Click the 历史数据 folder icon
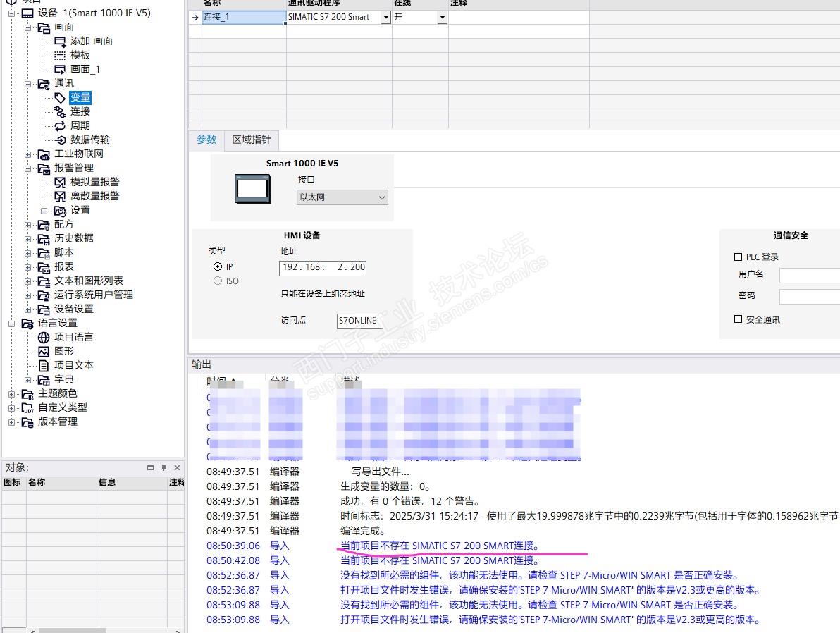Image resolution: width=840 pixels, height=633 pixels. point(44,238)
